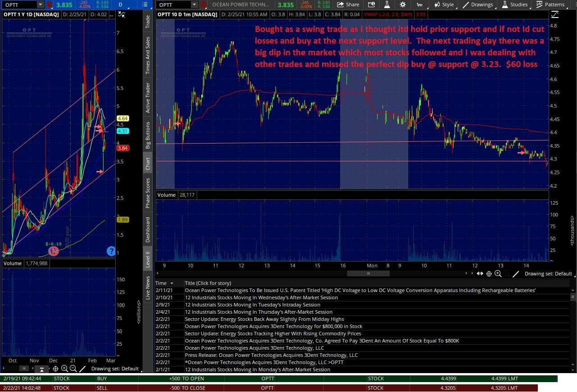577x392 pixels.
Task: Select the line drawing tool under right chart
Action: (516, 274)
